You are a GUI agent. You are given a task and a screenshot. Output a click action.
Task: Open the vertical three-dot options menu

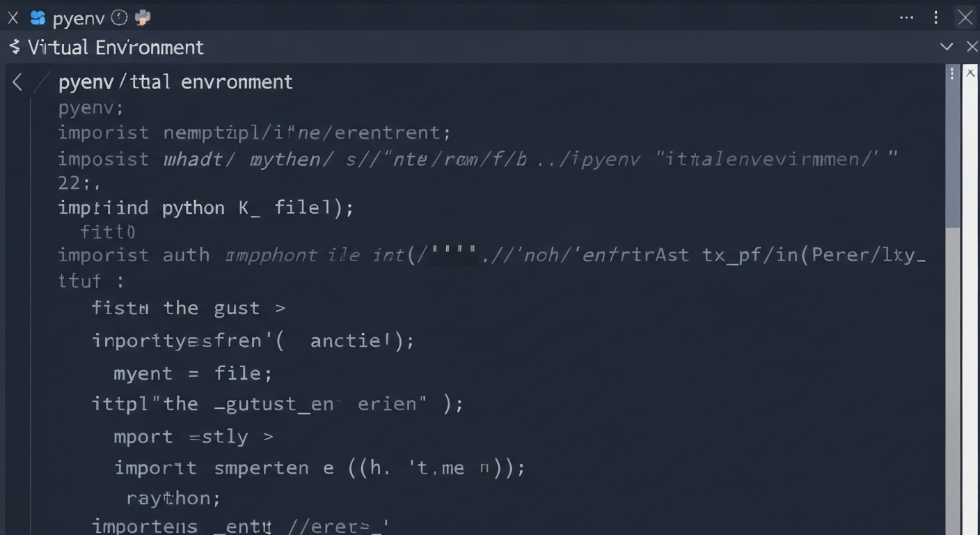coord(936,18)
